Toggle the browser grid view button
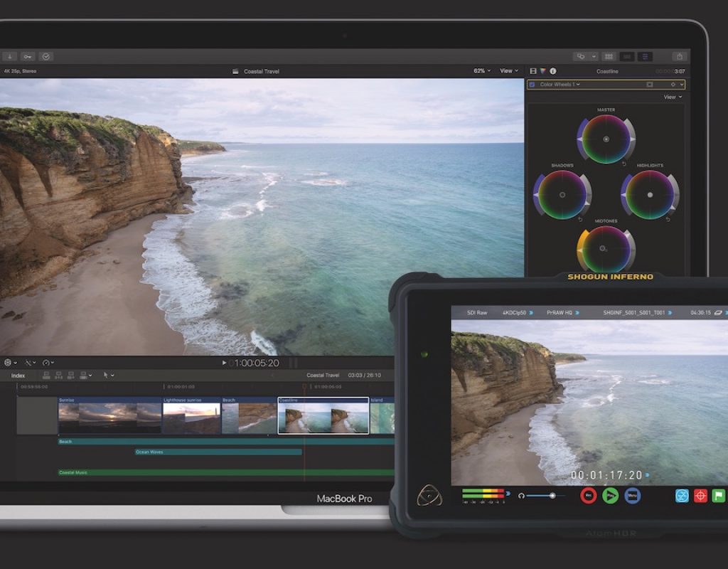The width and height of the screenshot is (728, 569). 609,57
